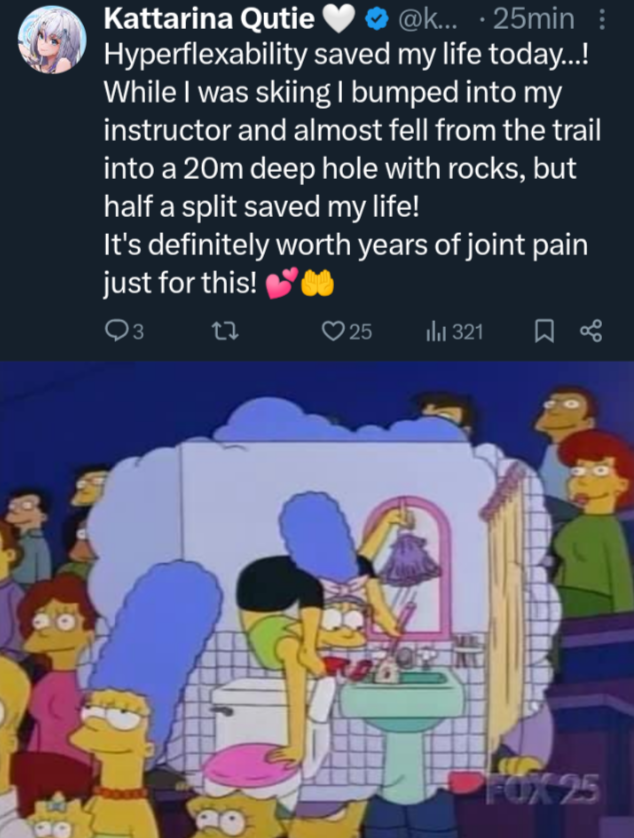Click the 25 likes count
The height and width of the screenshot is (838, 634).
360,332
